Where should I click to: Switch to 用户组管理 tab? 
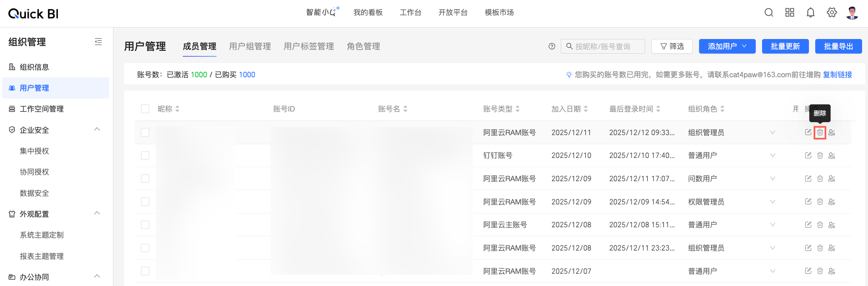pos(250,46)
